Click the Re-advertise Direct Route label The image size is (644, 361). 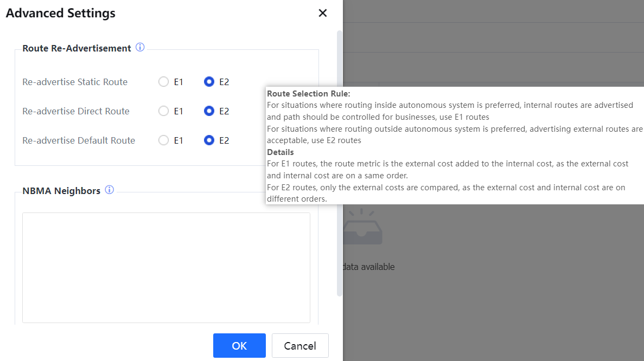(x=76, y=111)
